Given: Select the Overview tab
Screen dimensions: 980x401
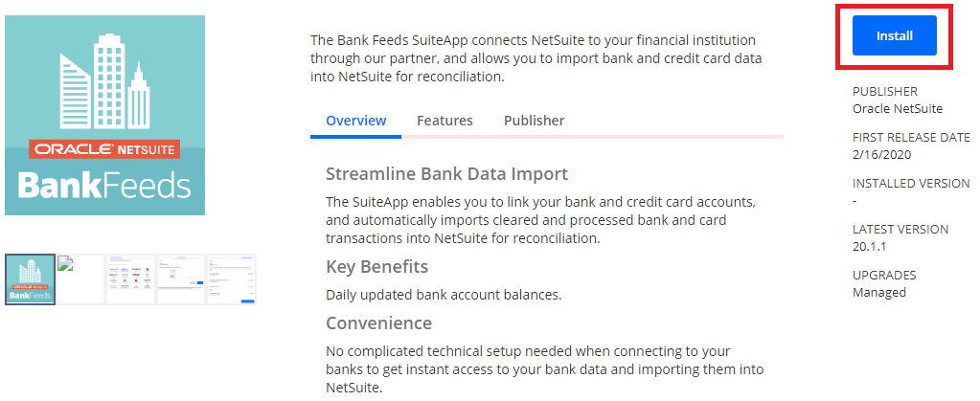Looking at the screenshot, I should [356, 121].
